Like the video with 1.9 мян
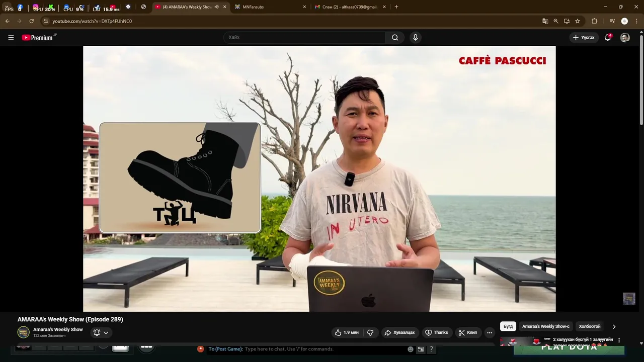This screenshot has height=362, width=644. coord(346,332)
